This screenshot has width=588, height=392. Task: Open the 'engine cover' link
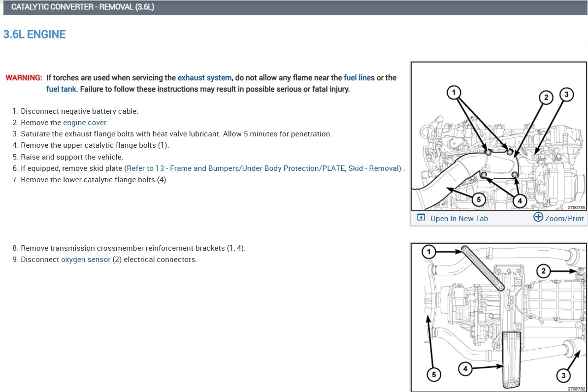point(85,123)
